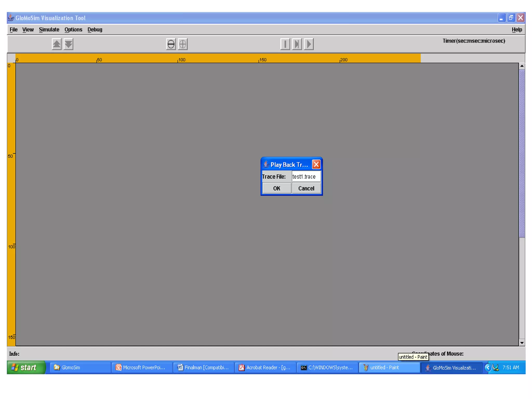Click the scroll up double-arrow toolbar icon
The width and height of the screenshot is (532, 399).
point(56,44)
